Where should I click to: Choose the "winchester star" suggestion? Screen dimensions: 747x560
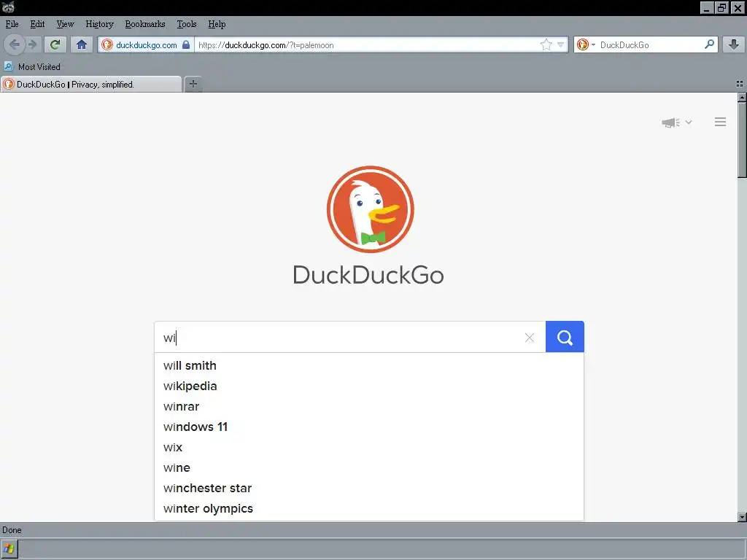(x=369, y=488)
